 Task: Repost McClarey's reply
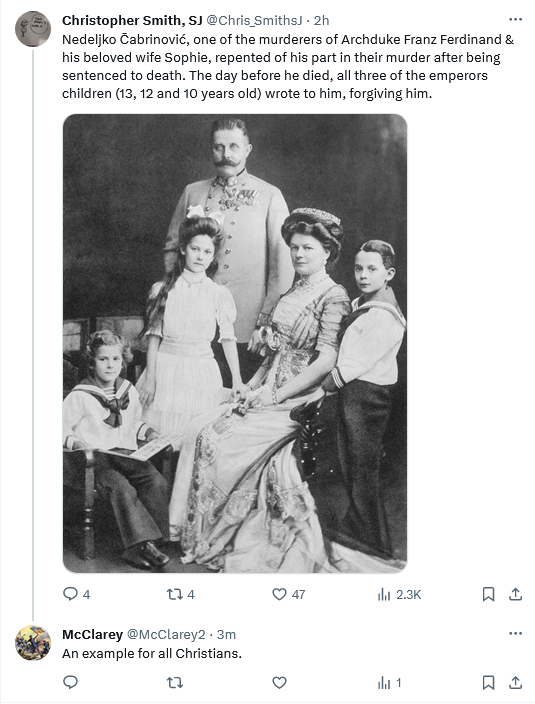click(175, 682)
